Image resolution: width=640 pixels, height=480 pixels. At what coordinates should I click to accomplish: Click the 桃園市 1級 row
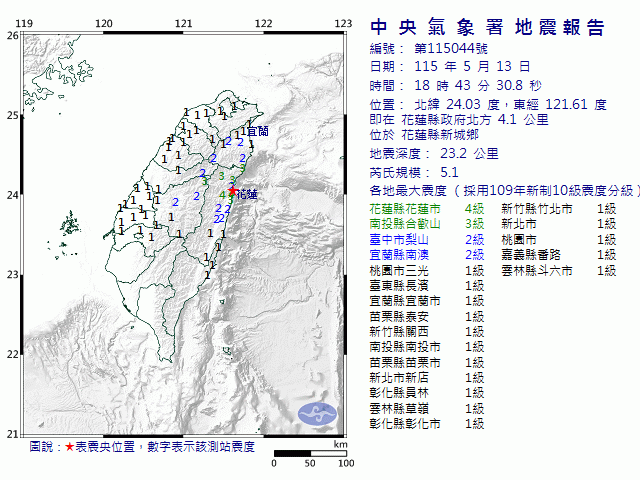(x=559, y=240)
